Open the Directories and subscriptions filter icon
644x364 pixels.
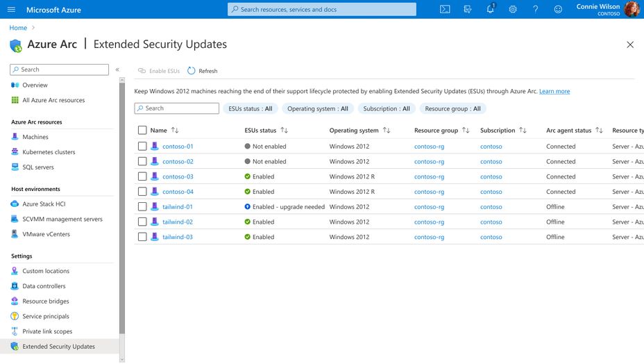[468, 9]
